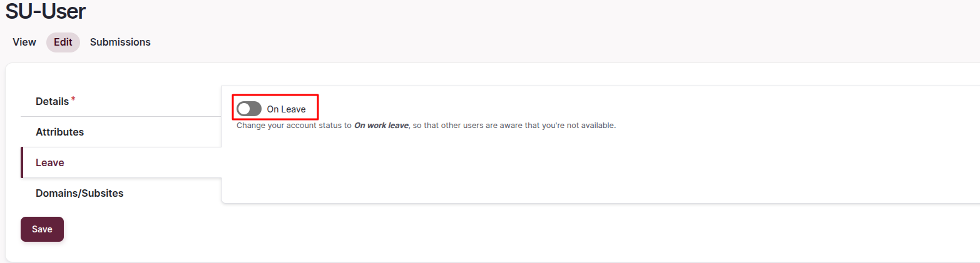Select the Edit tab
This screenshot has width=980, height=263.
pyautogui.click(x=63, y=42)
